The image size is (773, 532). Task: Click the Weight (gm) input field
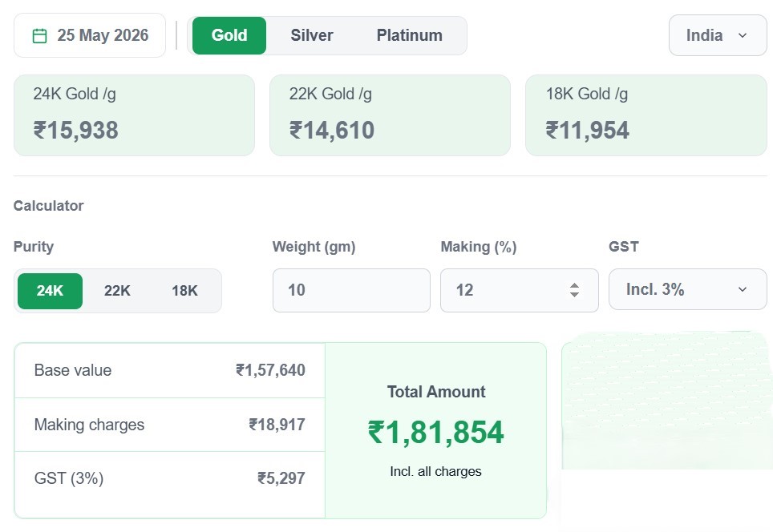click(351, 290)
